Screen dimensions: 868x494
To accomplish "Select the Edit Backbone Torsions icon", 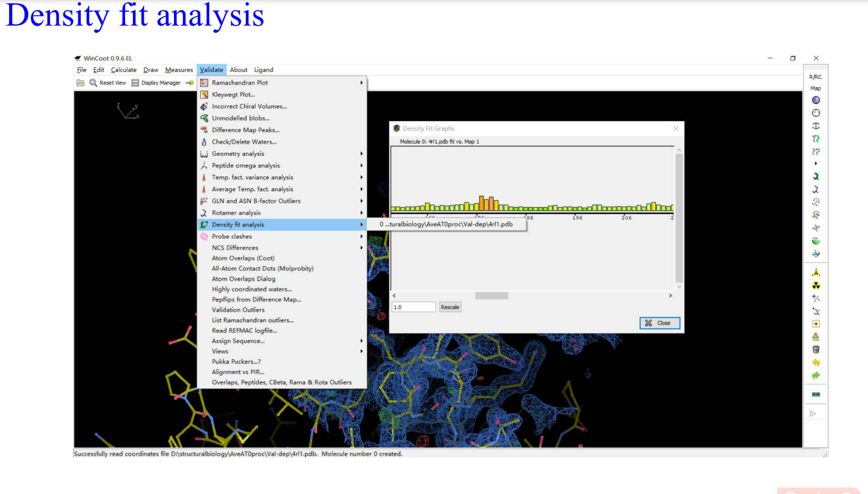I will (816, 253).
